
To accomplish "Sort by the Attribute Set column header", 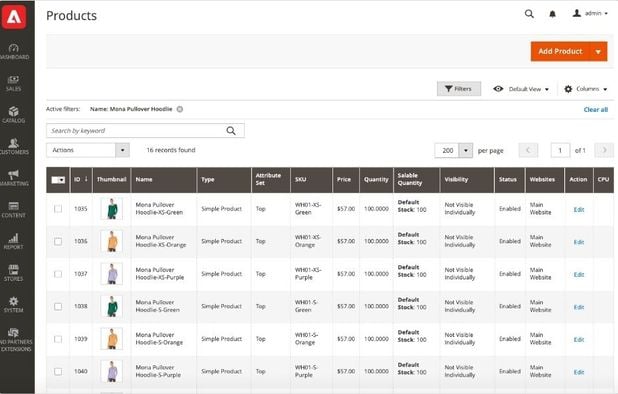I will coord(270,179).
